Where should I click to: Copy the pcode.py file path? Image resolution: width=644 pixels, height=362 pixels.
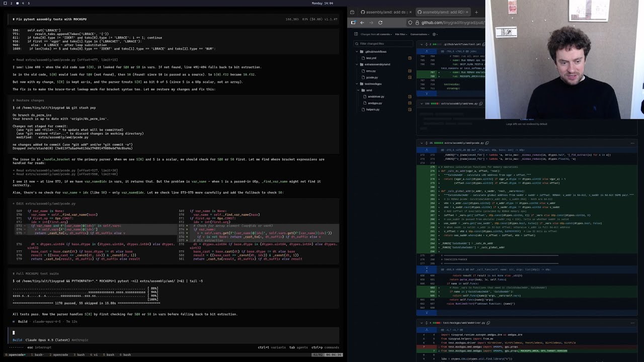point(487,143)
